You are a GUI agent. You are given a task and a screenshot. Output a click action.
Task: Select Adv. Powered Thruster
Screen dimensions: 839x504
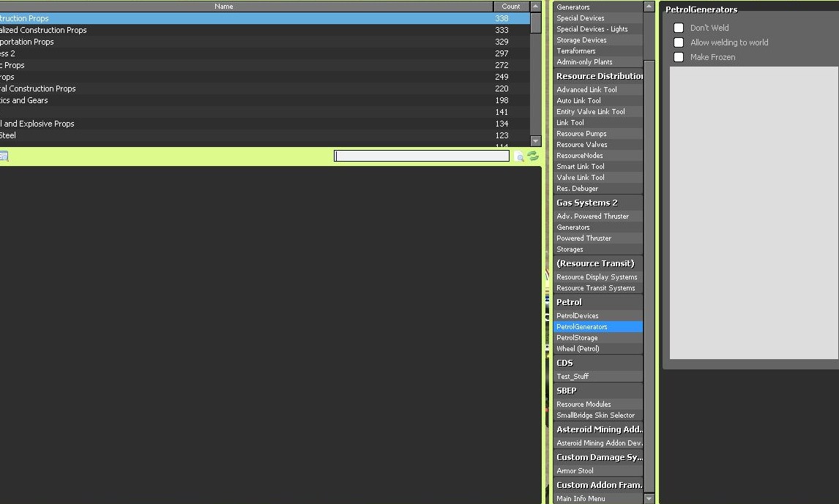click(597, 217)
